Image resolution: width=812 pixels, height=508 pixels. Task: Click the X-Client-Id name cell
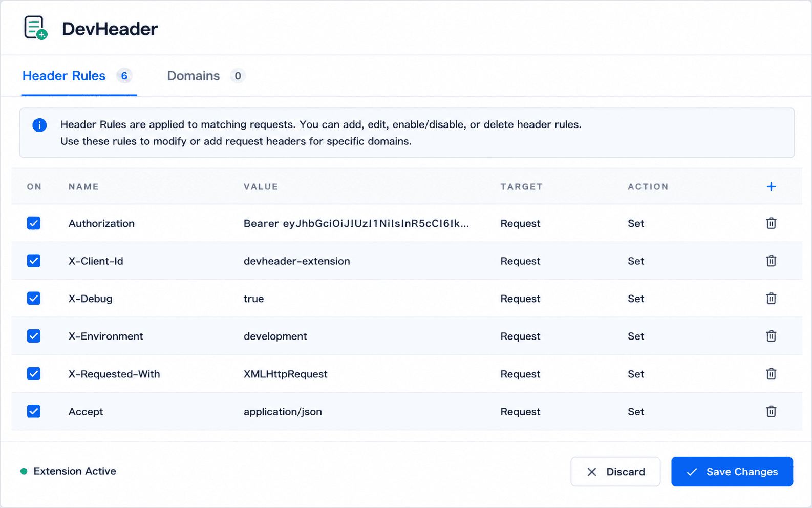96,261
